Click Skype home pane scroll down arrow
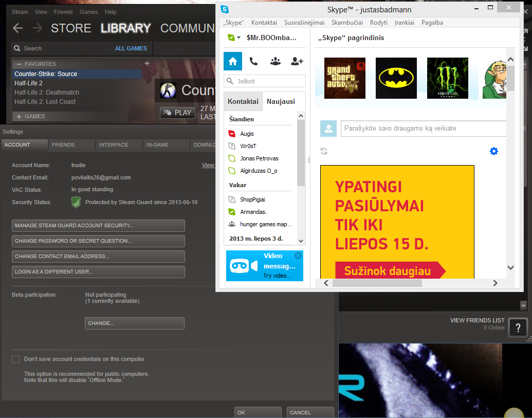This screenshot has width=532, height=418. pyautogui.click(x=510, y=267)
